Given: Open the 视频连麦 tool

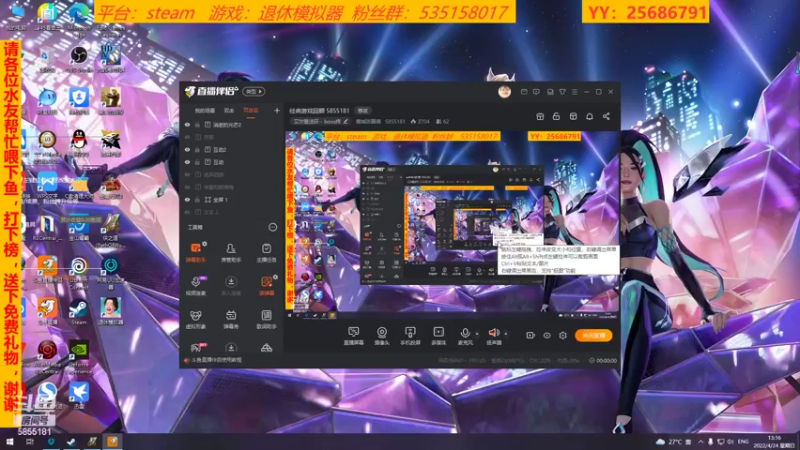Looking at the screenshot, I should coord(195,286).
